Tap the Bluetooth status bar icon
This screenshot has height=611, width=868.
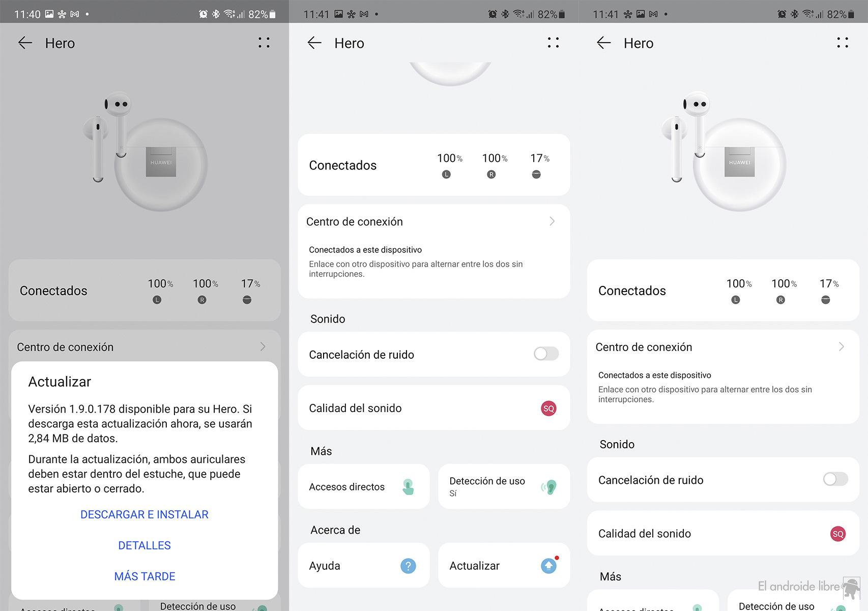[x=506, y=13]
